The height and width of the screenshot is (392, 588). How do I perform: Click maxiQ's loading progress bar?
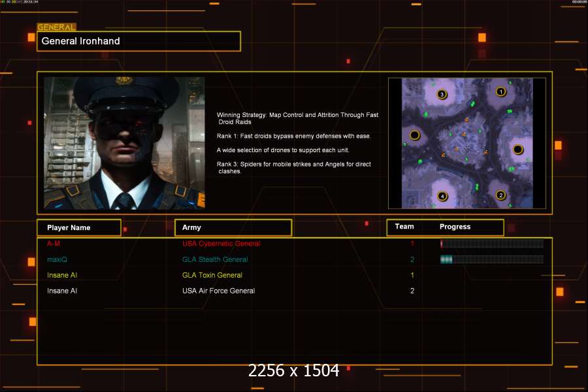[491, 259]
